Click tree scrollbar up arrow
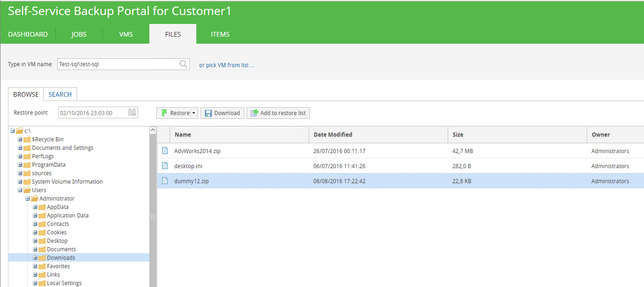This screenshot has width=644, height=287. coord(153,130)
